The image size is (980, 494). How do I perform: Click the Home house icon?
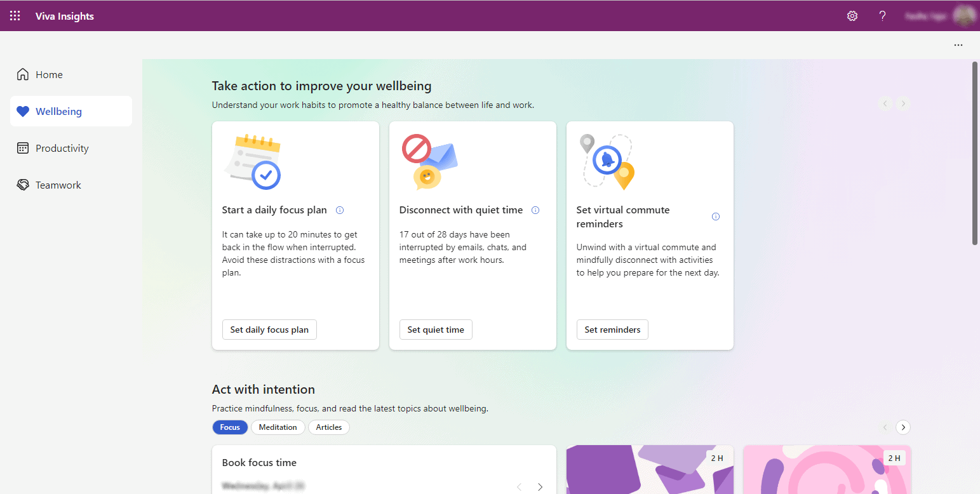pyautogui.click(x=23, y=74)
